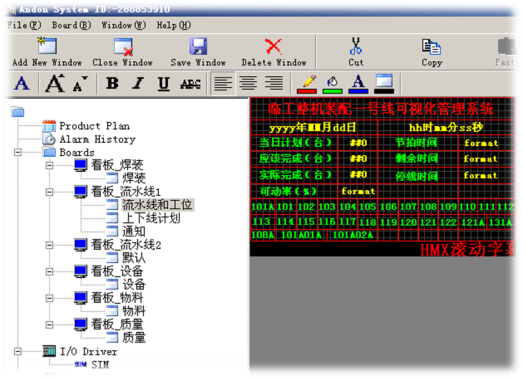The width and height of the screenshot is (523, 379).
Task: Toggle underline formatting
Action: [163, 84]
